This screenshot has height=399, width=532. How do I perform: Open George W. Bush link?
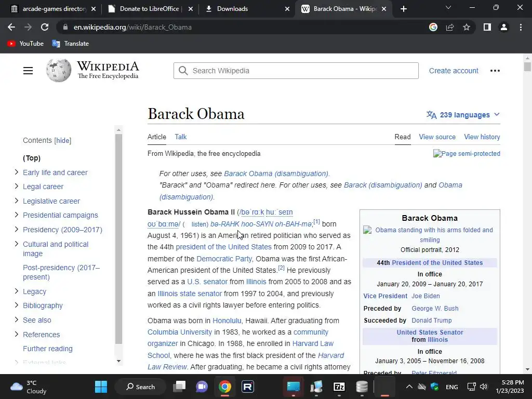(x=435, y=308)
